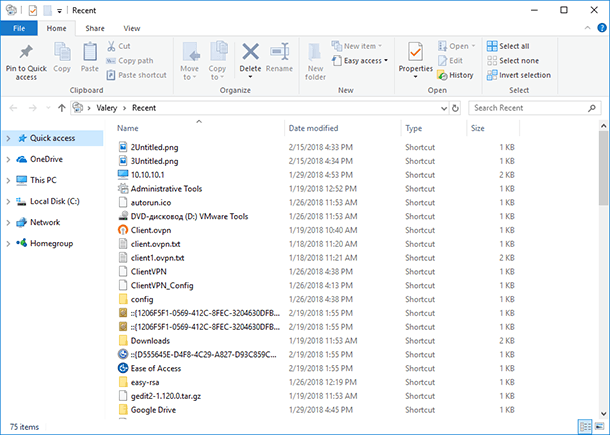Click search magnifier icon in Search Recent
The height and width of the screenshot is (435, 610).
(592, 108)
